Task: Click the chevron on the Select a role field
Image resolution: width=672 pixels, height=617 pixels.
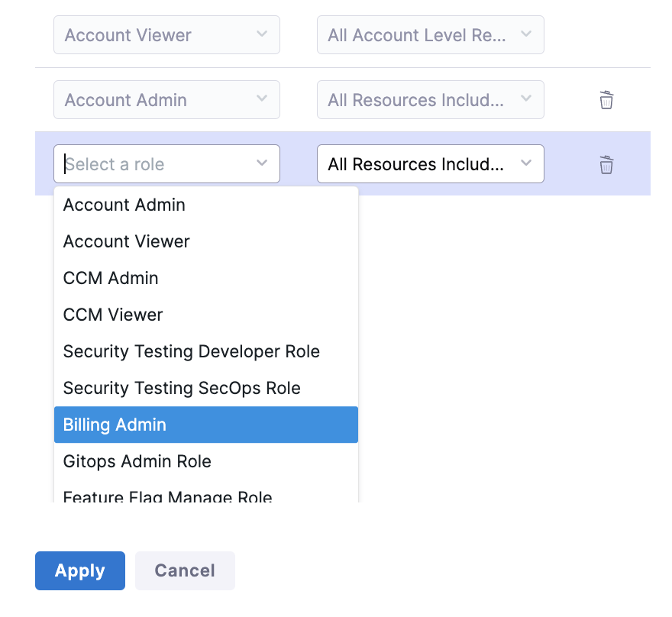Action: (x=262, y=163)
